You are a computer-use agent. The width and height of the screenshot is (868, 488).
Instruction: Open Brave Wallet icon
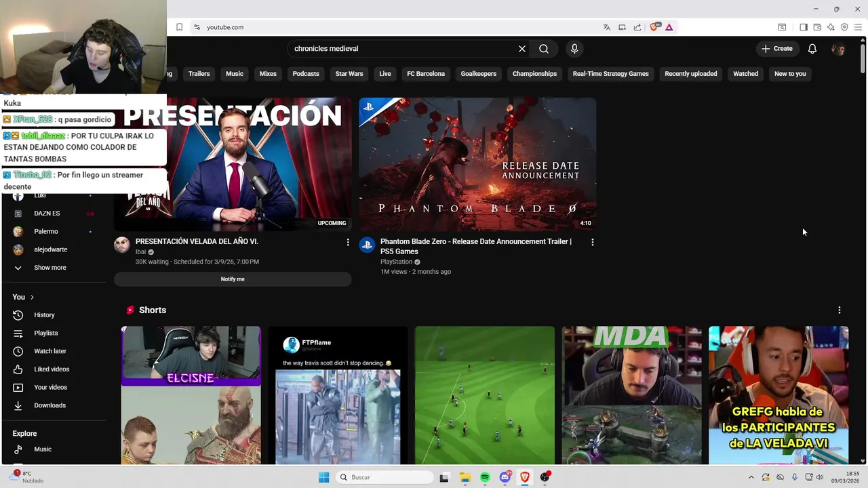(817, 27)
